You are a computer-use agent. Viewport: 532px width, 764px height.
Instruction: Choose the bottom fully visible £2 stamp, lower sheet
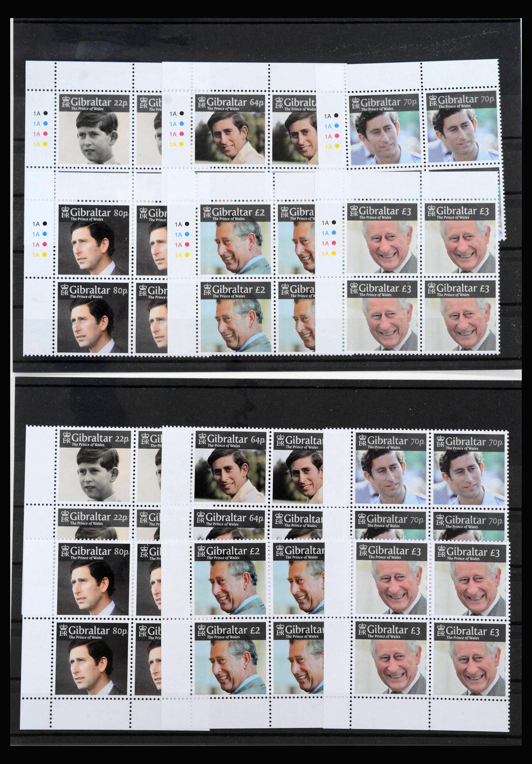tap(230, 658)
